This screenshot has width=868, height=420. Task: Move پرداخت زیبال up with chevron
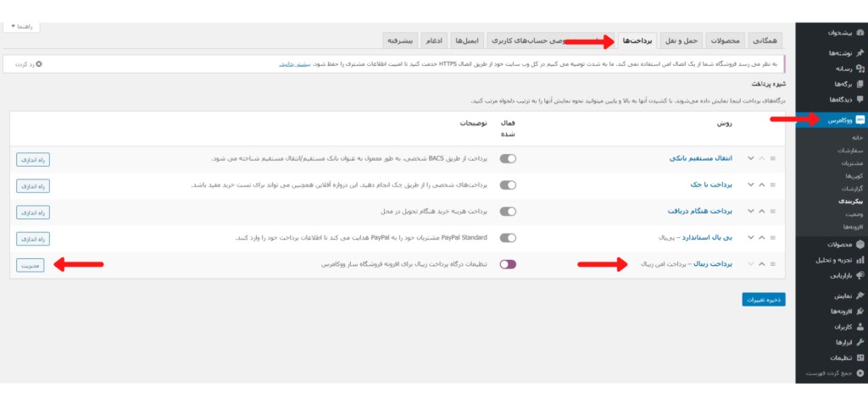762,264
